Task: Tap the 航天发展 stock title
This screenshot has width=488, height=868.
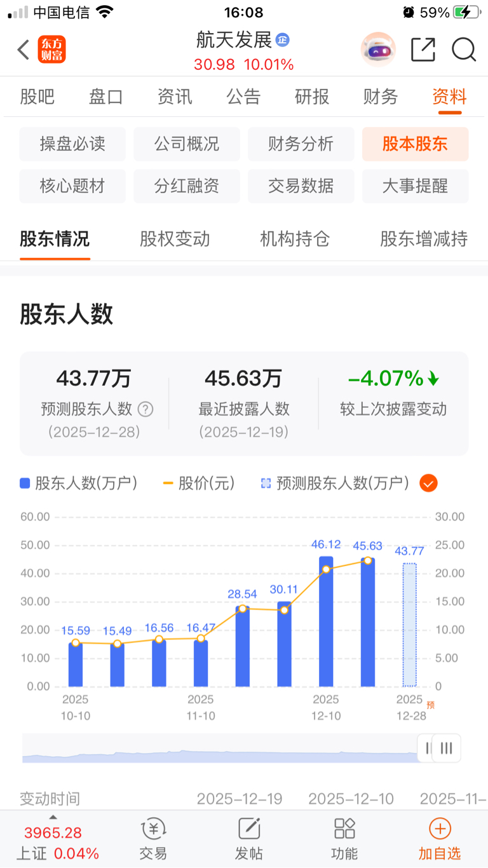Action: coord(234,40)
